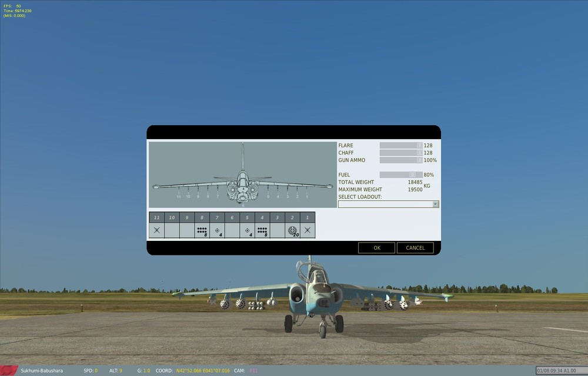
Task: Click the aircraft front-view pylon diagram
Action: click(x=243, y=174)
